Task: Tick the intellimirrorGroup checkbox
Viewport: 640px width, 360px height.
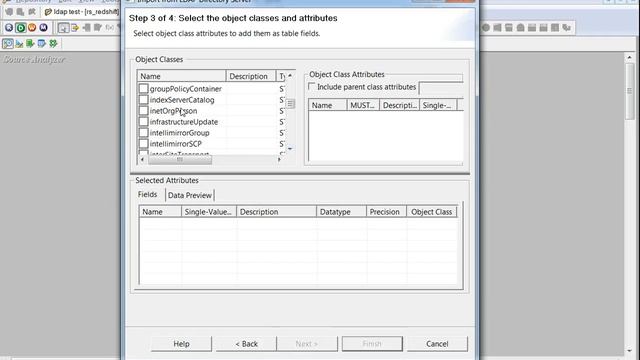Action: (x=143, y=133)
